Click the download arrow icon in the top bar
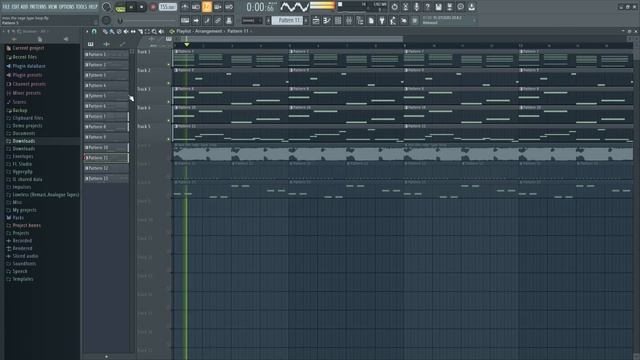 tap(471, 7)
